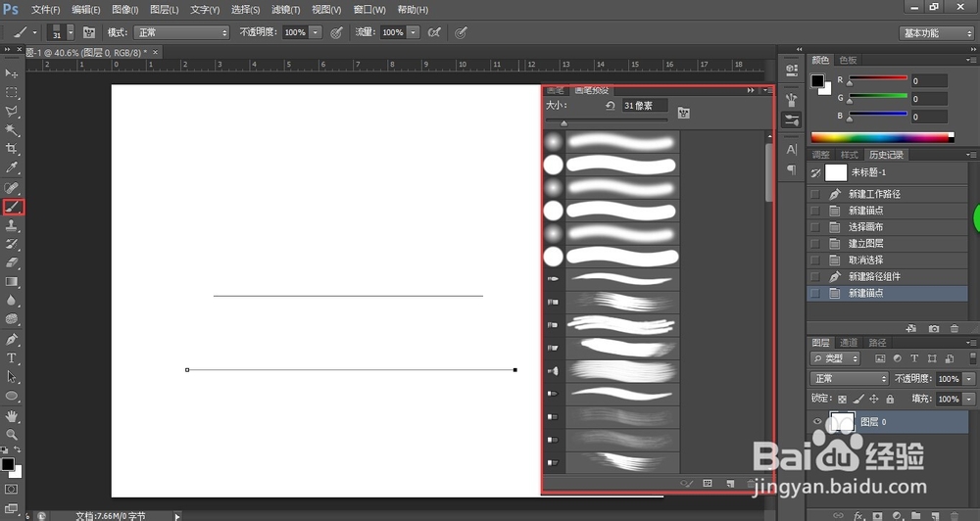980x521 pixels.
Task: Select the Magic Wand tool
Action: [11, 130]
